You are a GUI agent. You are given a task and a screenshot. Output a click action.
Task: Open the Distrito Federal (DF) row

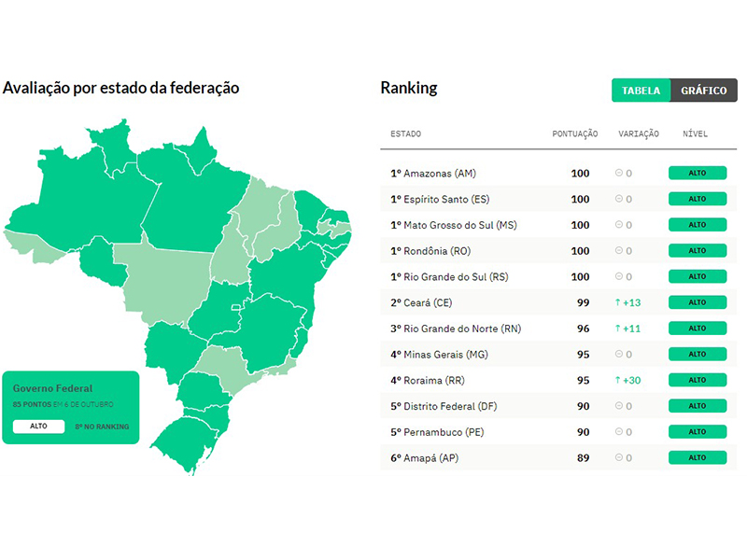tap(444, 406)
